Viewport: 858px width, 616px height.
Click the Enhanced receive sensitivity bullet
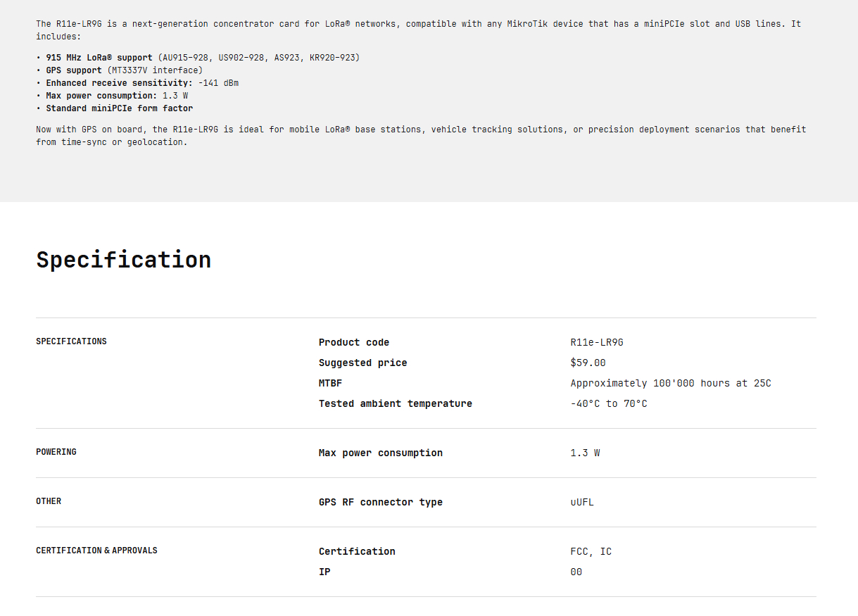(x=137, y=83)
